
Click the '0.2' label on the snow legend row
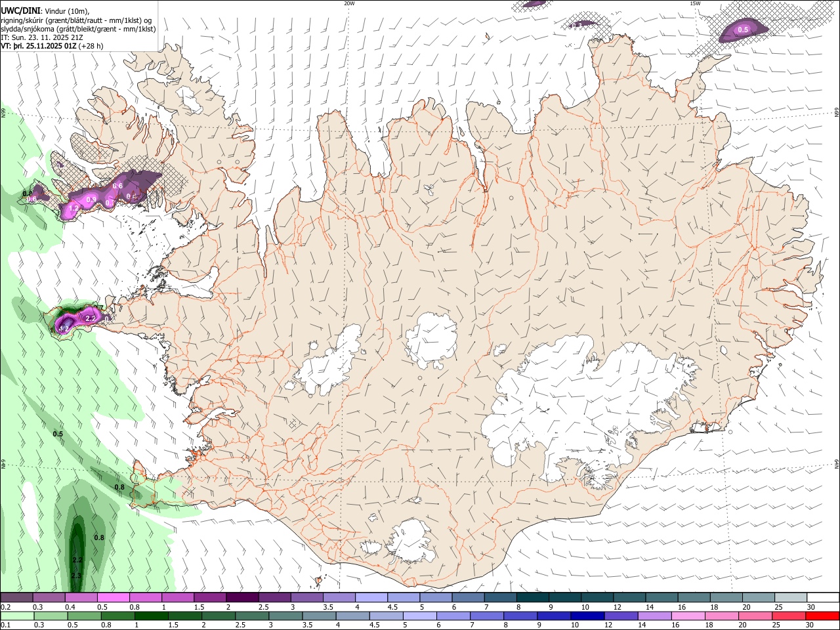click(x=5, y=607)
